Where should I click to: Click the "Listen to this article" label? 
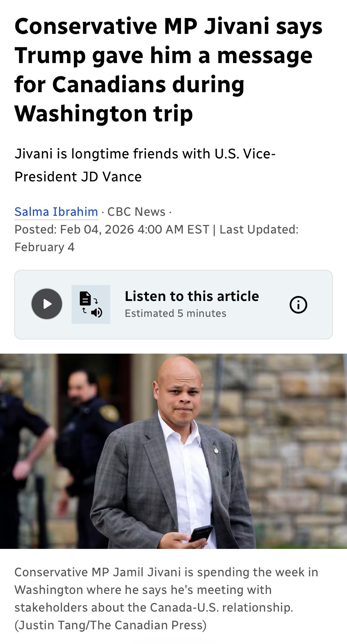point(192,296)
